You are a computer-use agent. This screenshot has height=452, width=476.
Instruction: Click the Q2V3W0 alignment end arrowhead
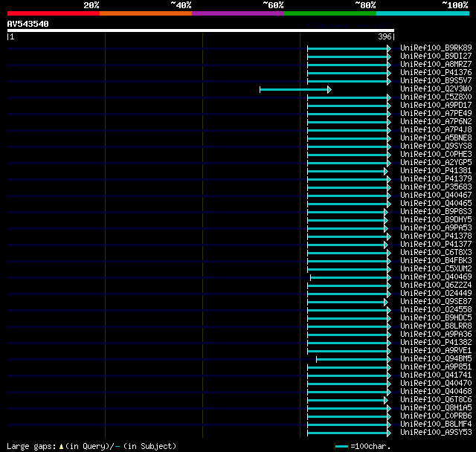pyautogui.click(x=329, y=89)
